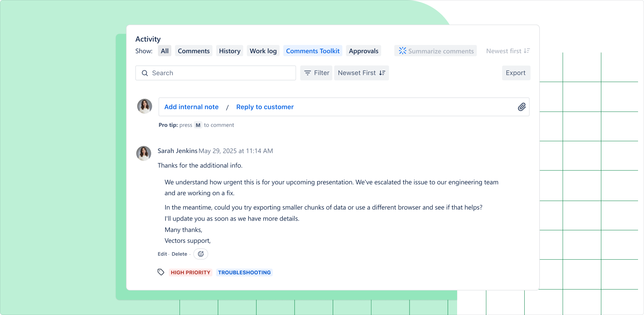Open the Newset First sort dropdown
The image size is (644, 315).
click(x=361, y=73)
